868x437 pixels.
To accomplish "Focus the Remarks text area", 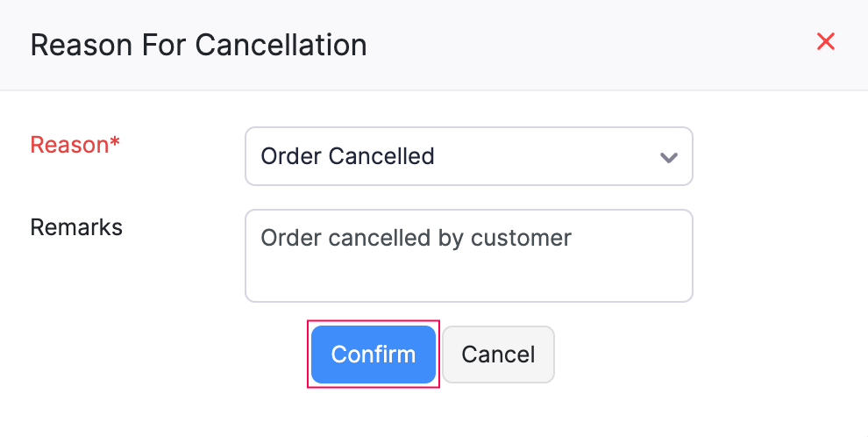I will click(468, 255).
